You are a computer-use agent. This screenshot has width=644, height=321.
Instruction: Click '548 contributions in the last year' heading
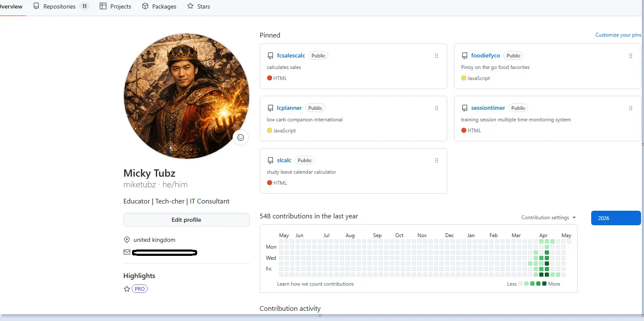(309, 216)
